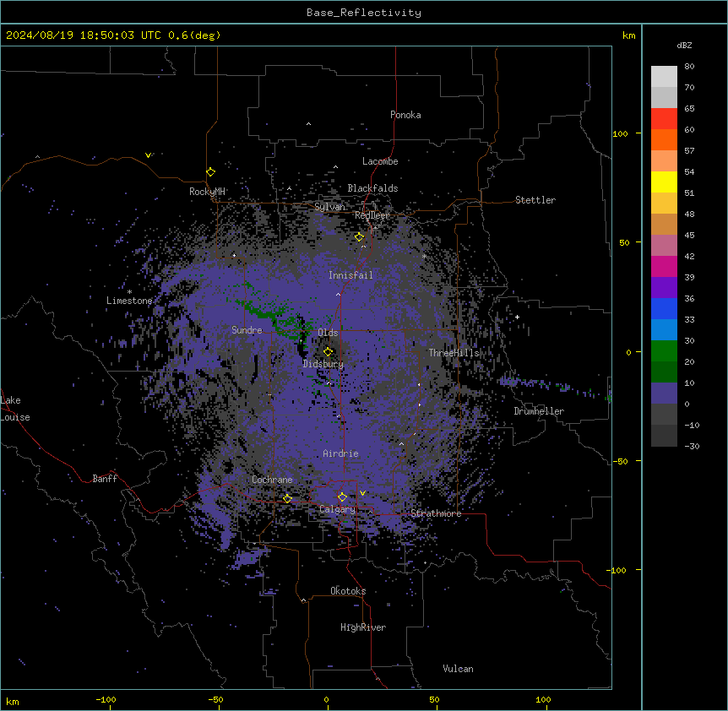Click the Stettler city label
This screenshot has width=728, height=711.
tap(535, 200)
